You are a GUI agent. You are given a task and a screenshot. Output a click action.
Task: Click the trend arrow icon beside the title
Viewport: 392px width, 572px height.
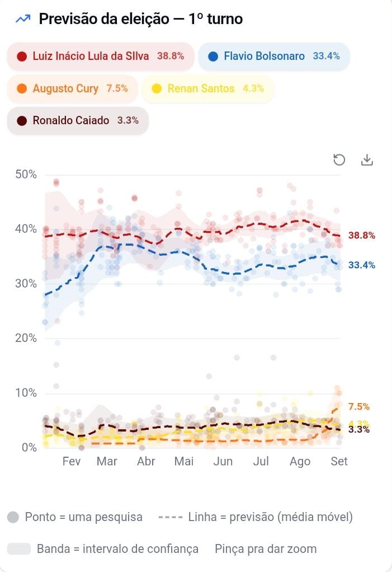23,18
